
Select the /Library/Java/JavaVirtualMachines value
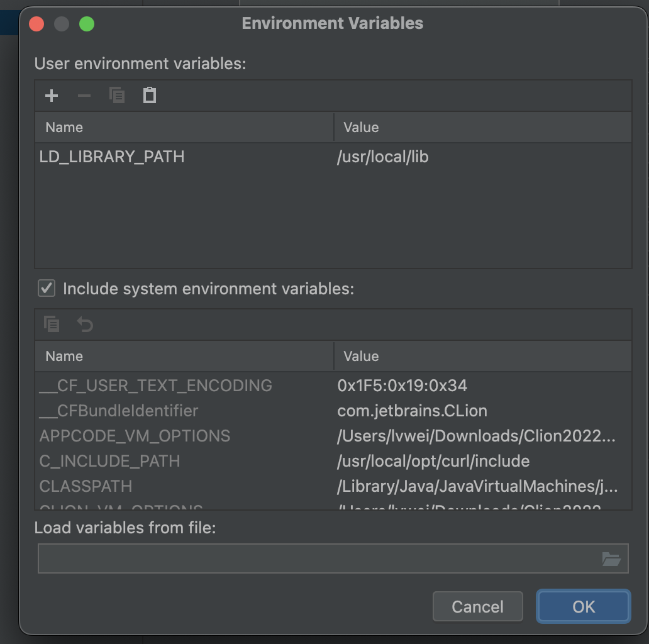pos(478,486)
